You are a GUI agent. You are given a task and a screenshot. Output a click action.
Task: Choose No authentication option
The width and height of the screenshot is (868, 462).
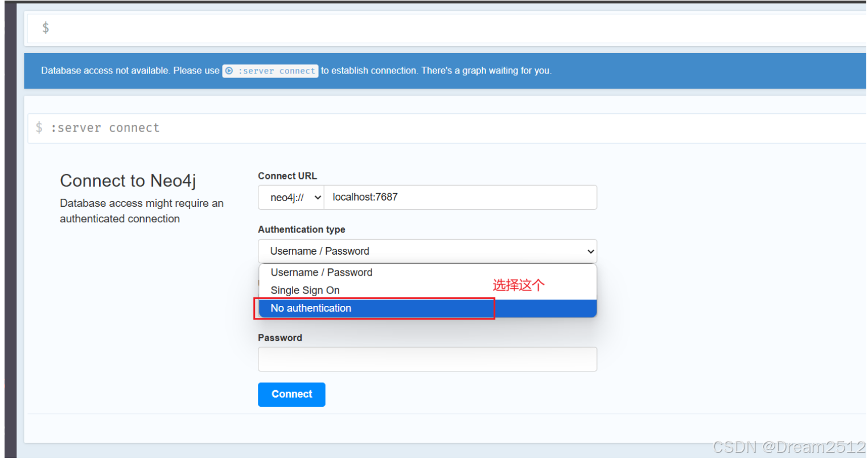tap(427, 308)
